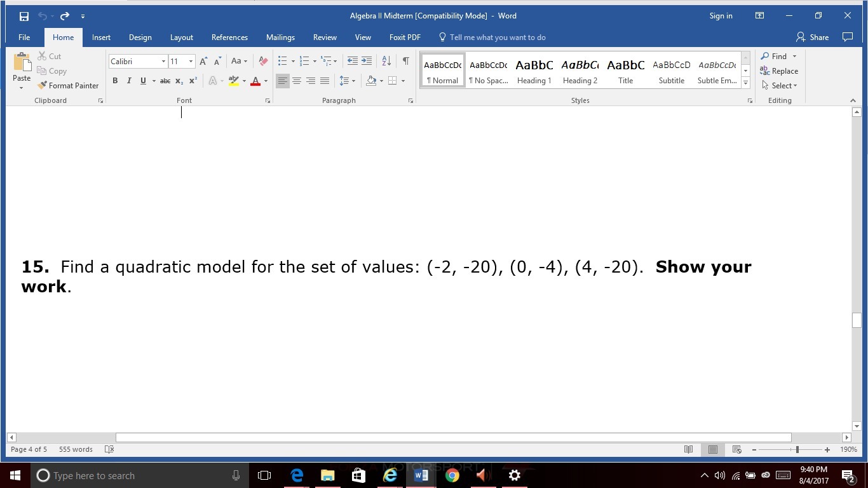This screenshot has height=488, width=868.
Task: Open the font size dropdown
Action: (191, 61)
